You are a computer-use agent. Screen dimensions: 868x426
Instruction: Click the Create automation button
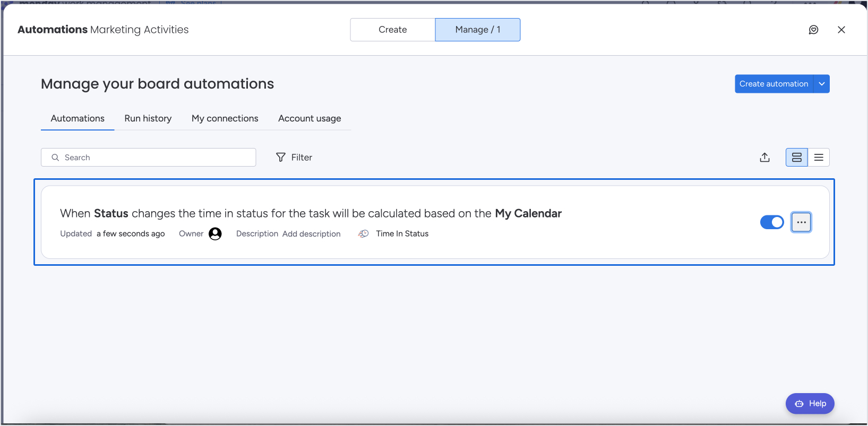(774, 84)
